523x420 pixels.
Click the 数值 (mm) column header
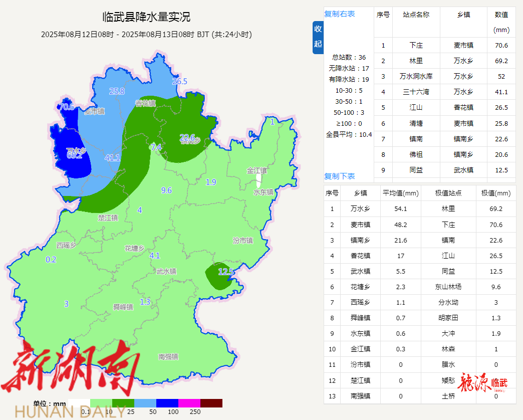501,22
